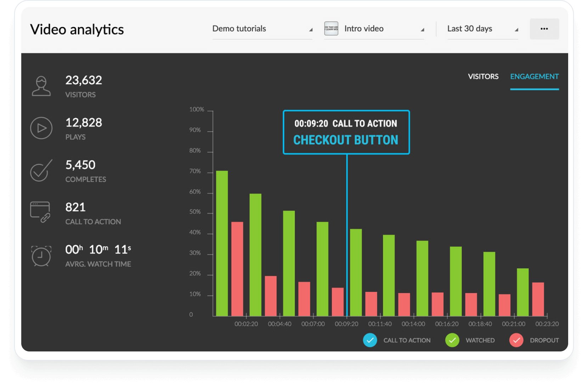Click the blue Call to Action legend checkmark
The height and width of the screenshot is (389, 588).
coord(371,340)
